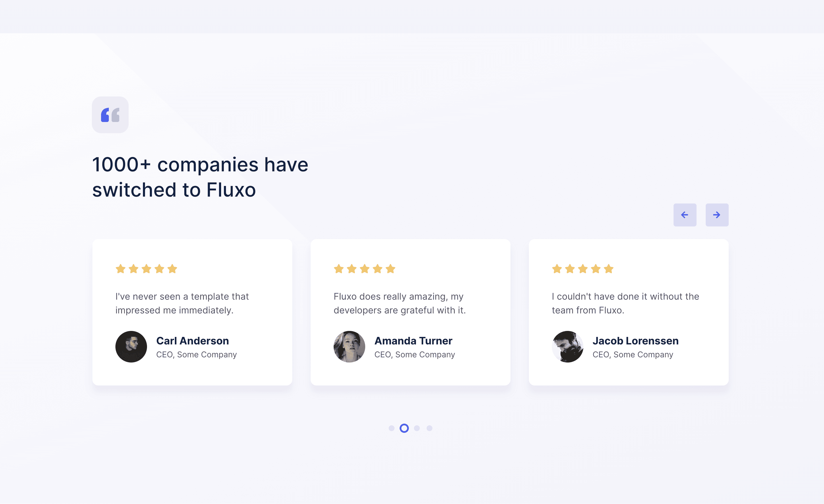Click Carl Anderson's profile photo
Viewport: 824px width, 504px height.
(131, 347)
